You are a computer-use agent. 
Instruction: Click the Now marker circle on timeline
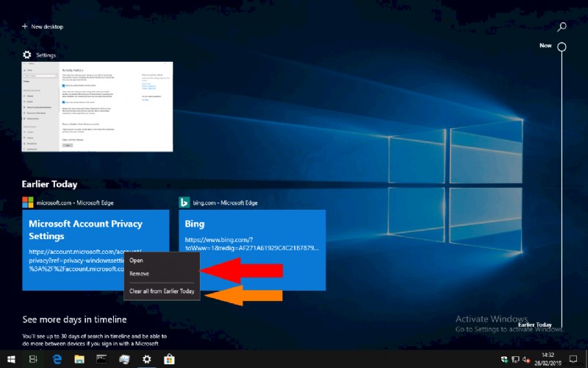click(562, 46)
